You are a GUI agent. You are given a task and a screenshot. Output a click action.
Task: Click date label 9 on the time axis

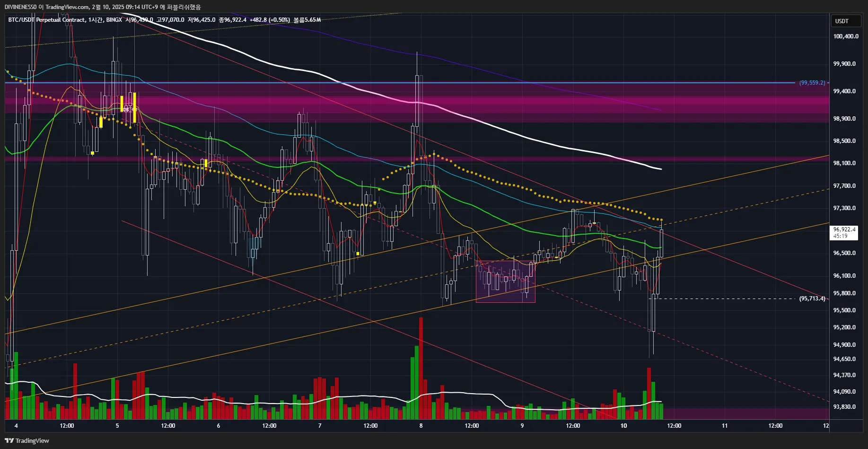pos(522,426)
